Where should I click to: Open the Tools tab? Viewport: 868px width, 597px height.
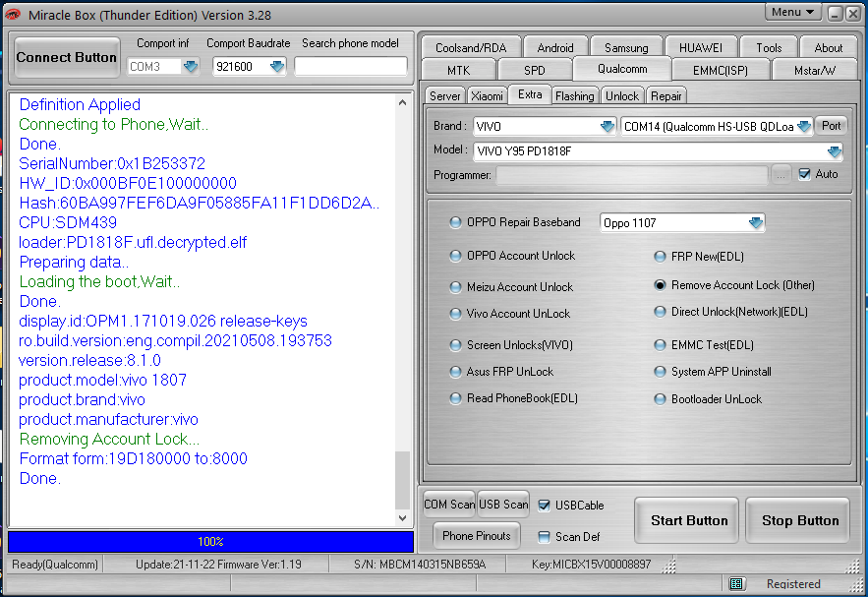click(x=769, y=47)
